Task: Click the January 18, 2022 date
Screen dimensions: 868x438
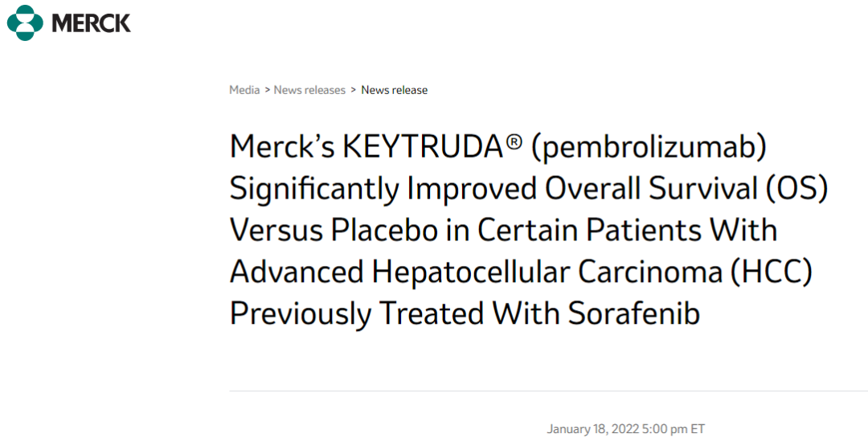Action: tap(592, 429)
